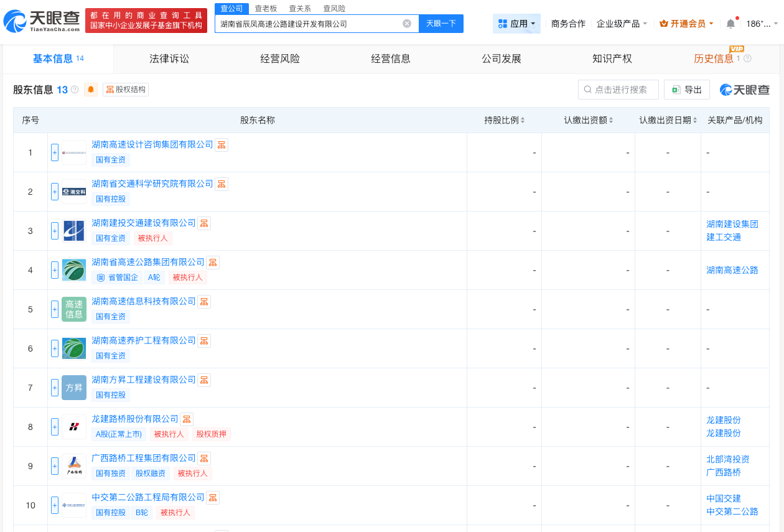Viewport: 784px width, 532px height.
Task: Open equity chart icon for 中交第二公路工程局有限公司
Action: click(213, 498)
